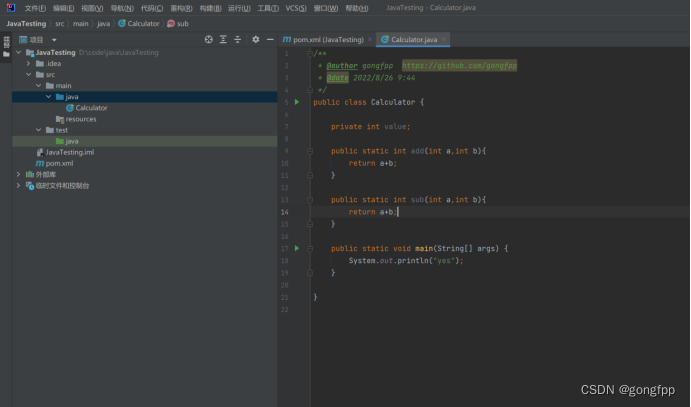Collapse the main folder

(x=39, y=85)
